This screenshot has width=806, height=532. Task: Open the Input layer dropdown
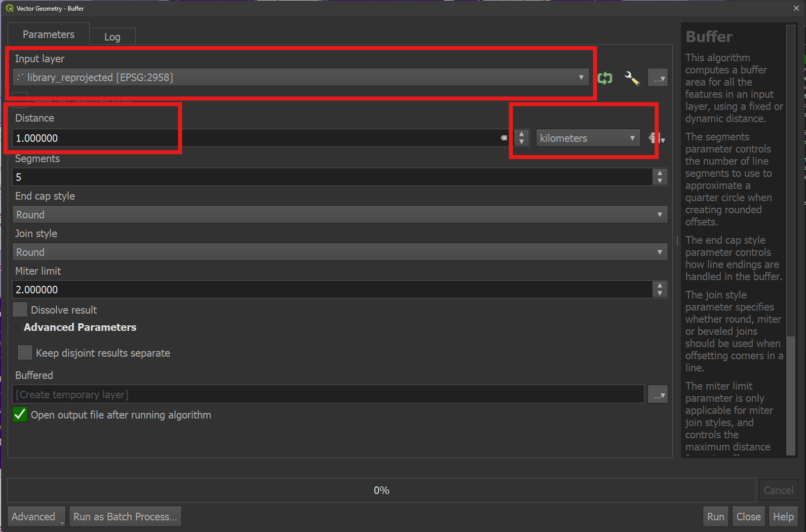pyautogui.click(x=301, y=78)
